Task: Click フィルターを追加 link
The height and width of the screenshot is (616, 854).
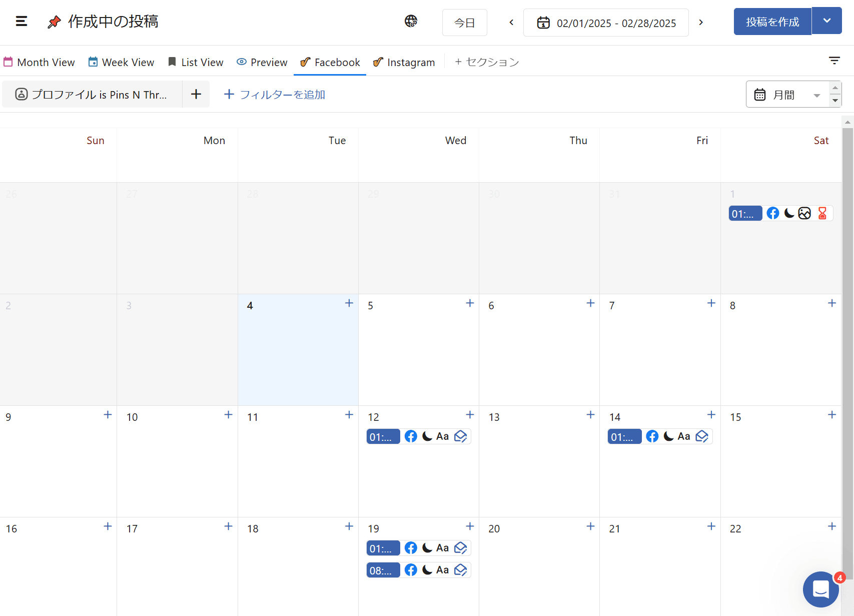Action: pos(275,95)
